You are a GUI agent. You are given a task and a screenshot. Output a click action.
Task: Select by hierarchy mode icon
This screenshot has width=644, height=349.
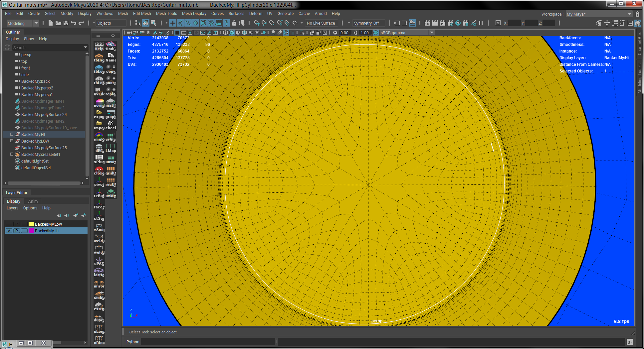pyautogui.click(x=138, y=23)
